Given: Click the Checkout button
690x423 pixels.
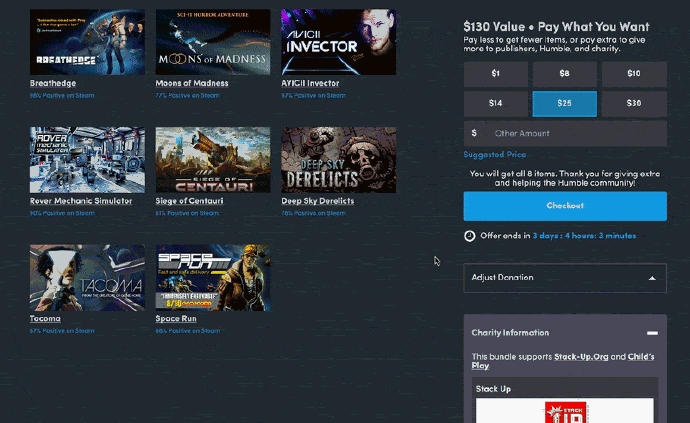Looking at the screenshot, I should [565, 206].
